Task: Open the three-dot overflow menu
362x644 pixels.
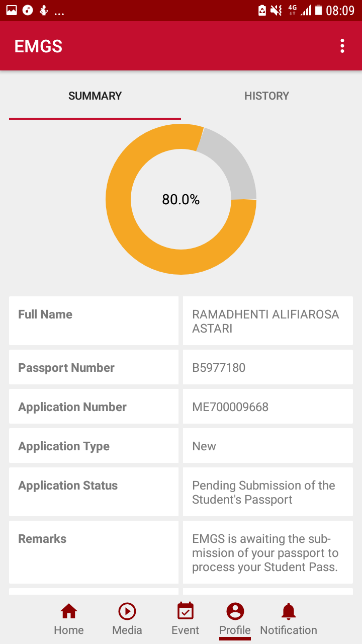Action: point(342,46)
